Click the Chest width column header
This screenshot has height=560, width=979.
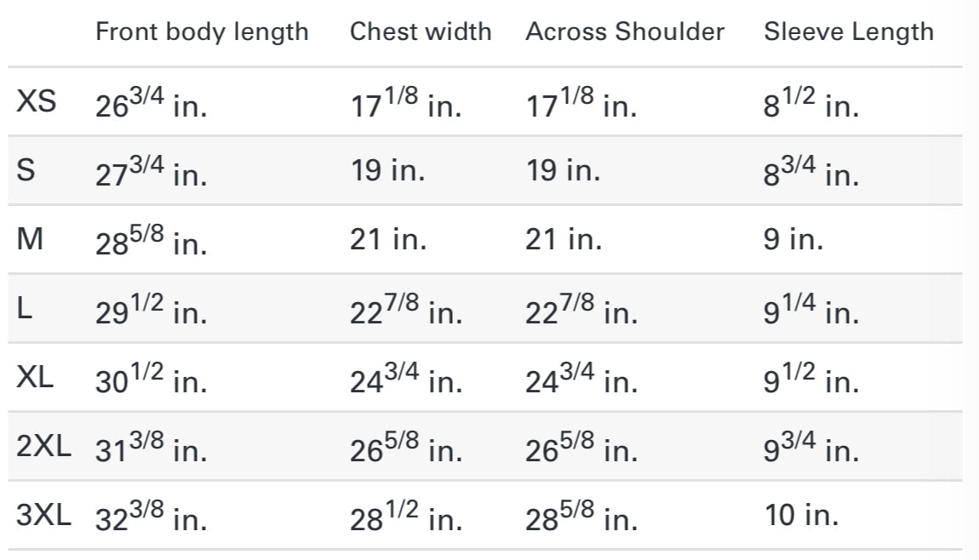click(421, 31)
